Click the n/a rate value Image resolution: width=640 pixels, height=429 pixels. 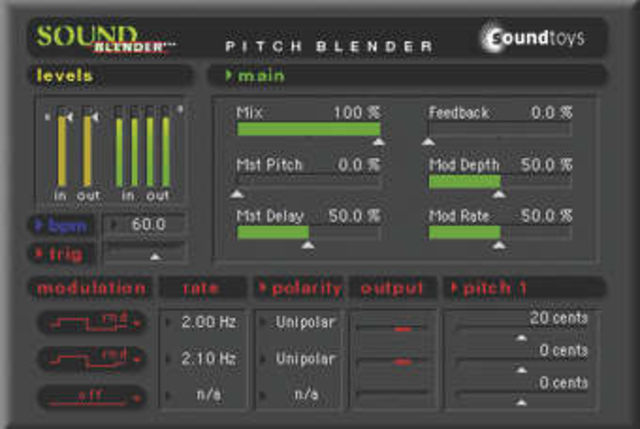pyautogui.click(x=209, y=395)
